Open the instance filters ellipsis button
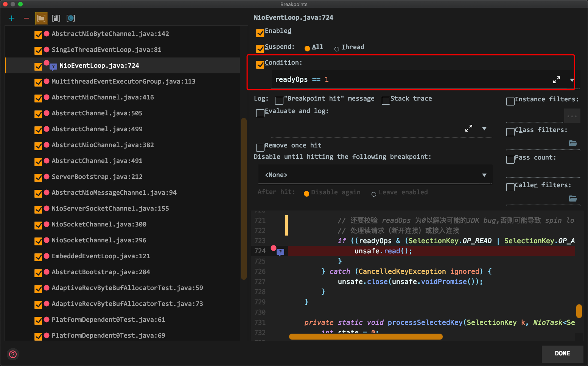The height and width of the screenshot is (366, 588). coord(572,116)
